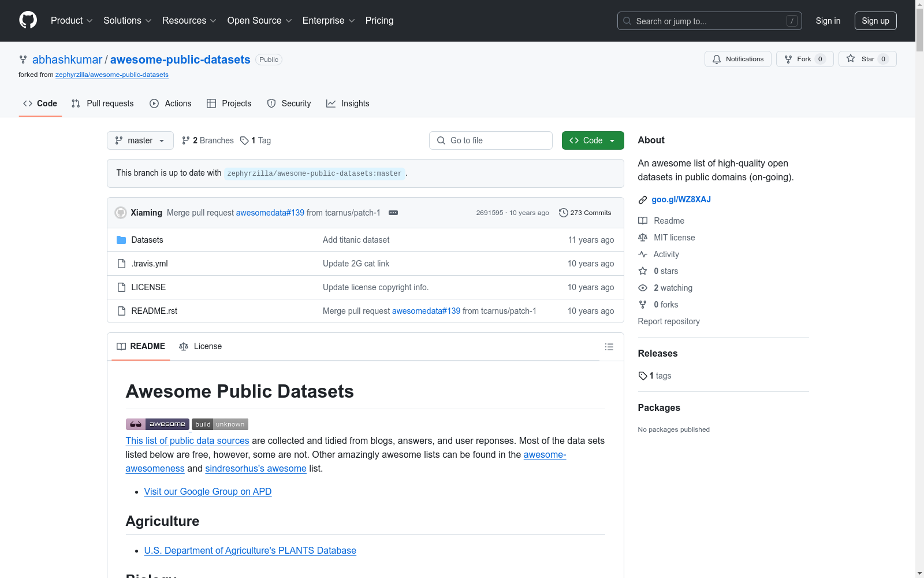Open the green Code dropdown button
Viewport: 924px width, 578px height.
coord(593,140)
